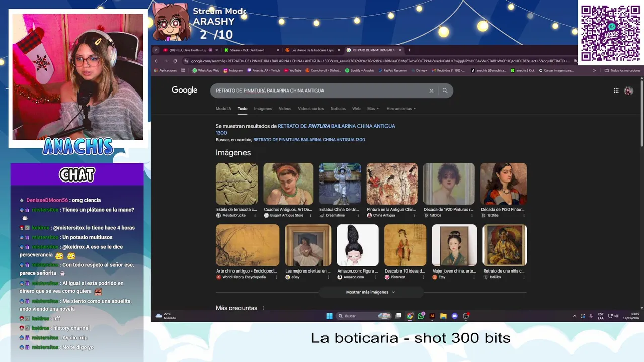Show hidden bookmarks with double chevron
Viewport: 644px width, 362px height.
pyautogui.click(x=594, y=71)
